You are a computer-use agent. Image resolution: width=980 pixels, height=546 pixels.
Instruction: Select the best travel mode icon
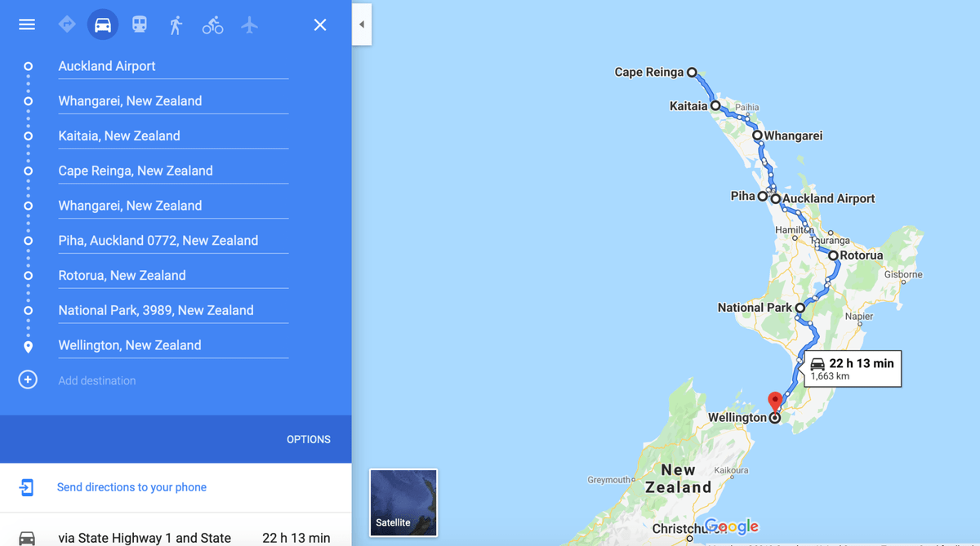point(67,24)
